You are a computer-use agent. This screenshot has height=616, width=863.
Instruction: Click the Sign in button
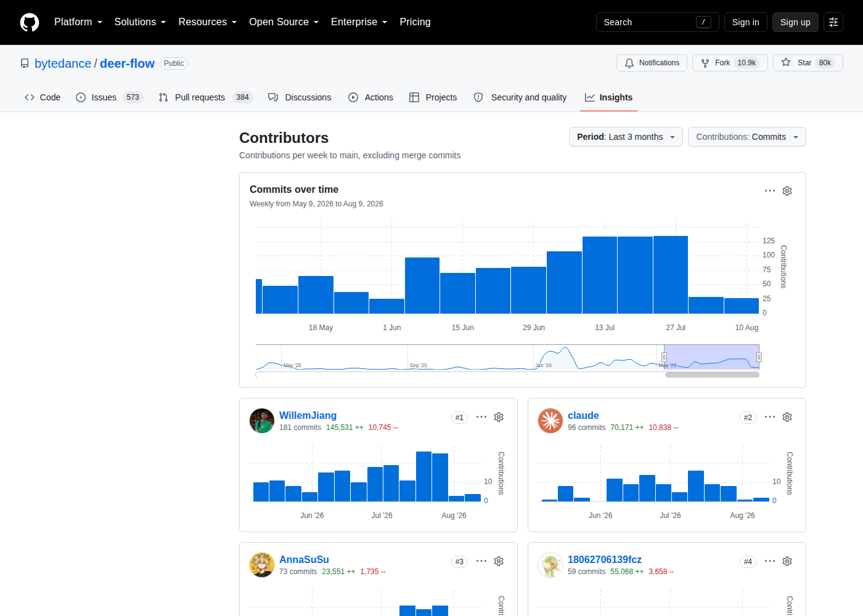[746, 22]
